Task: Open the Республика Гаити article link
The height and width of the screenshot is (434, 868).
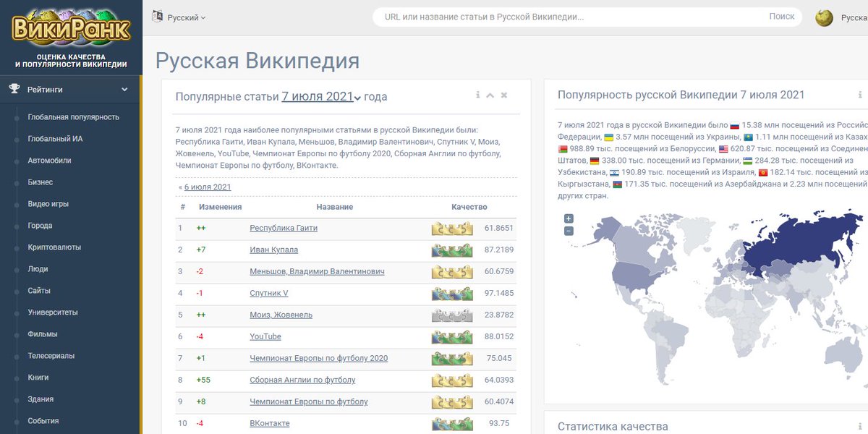Action: (x=284, y=228)
